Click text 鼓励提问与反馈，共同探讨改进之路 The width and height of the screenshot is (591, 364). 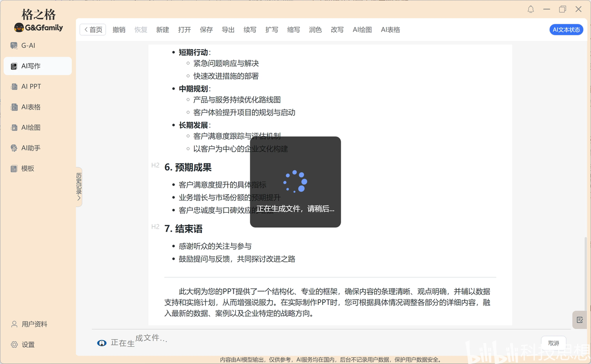(x=237, y=259)
